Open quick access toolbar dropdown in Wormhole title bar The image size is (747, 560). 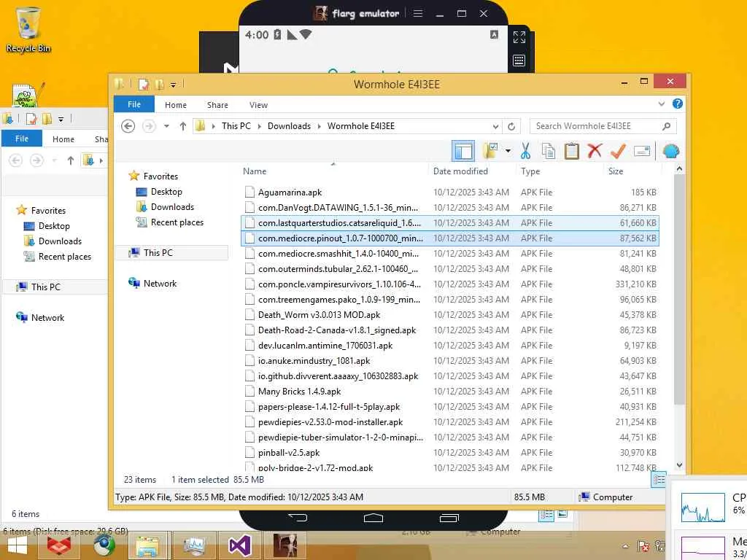(174, 85)
